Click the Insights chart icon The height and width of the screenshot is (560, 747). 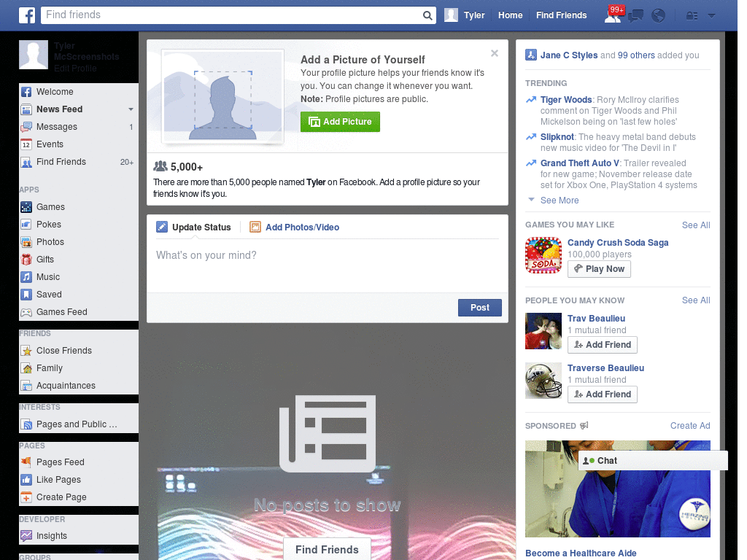(x=26, y=536)
